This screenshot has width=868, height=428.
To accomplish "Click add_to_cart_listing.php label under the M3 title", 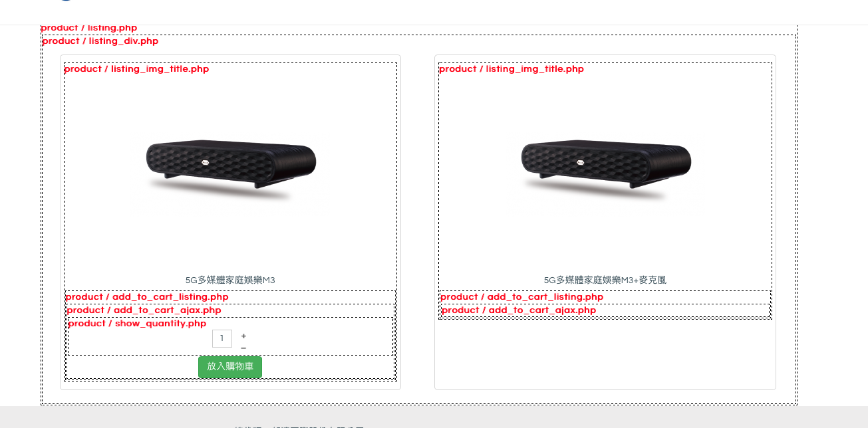I will (x=147, y=297).
